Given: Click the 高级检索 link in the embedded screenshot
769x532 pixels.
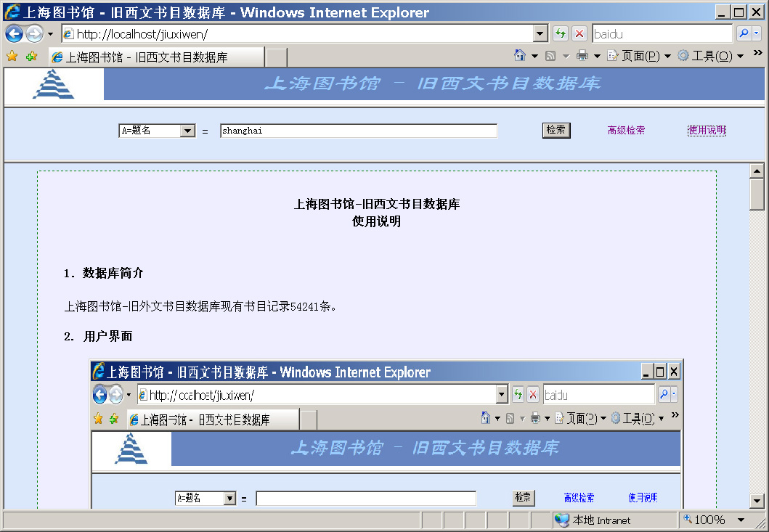Looking at the screenshot, I should [x=579, y=498].
